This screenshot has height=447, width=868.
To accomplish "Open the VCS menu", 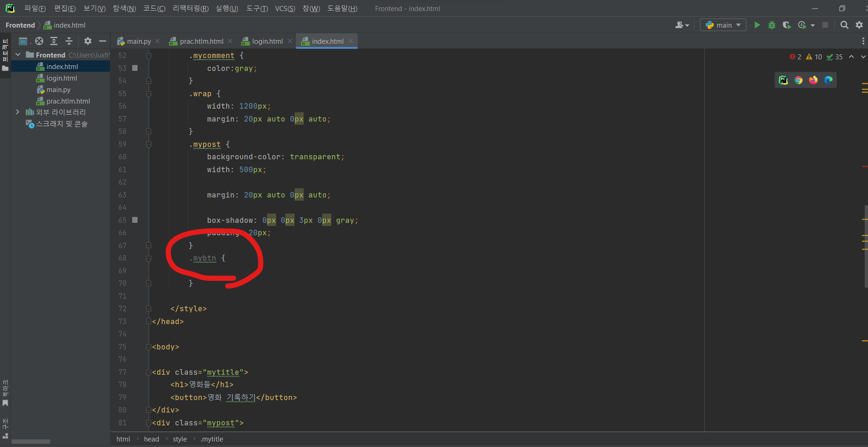I will coord(285,8).
